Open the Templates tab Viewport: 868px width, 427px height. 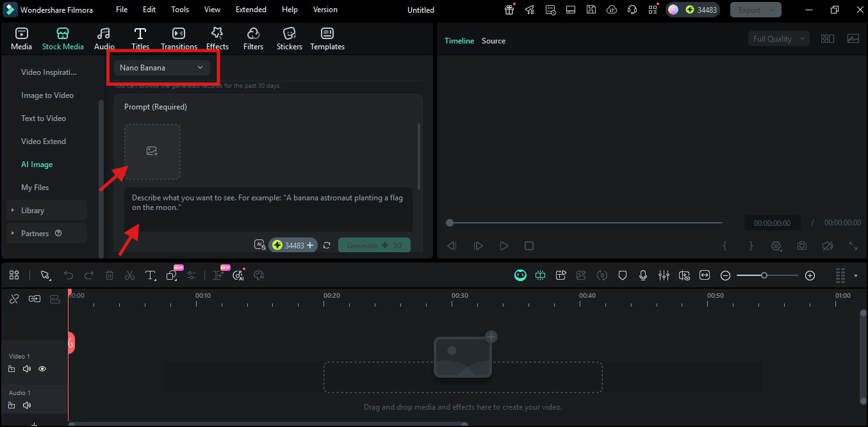coord(327,38)
